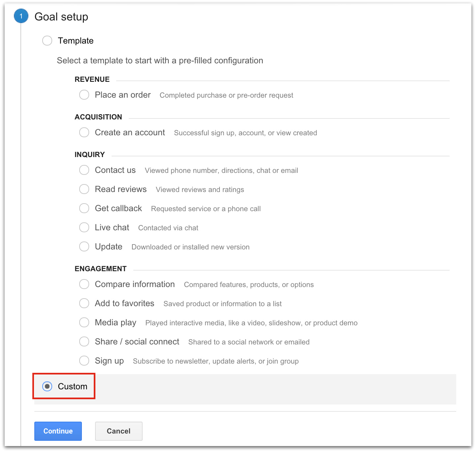This screenshot has width=476, height=452.
Task: Select the Create an account goal option
Action: pos(84,133)
